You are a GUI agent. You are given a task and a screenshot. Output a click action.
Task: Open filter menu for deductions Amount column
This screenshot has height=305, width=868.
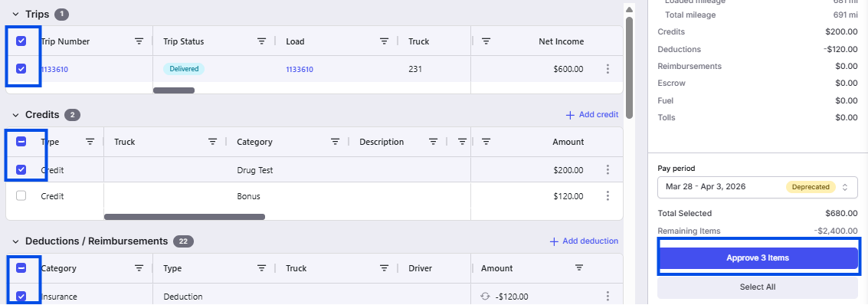coord(579,268)
